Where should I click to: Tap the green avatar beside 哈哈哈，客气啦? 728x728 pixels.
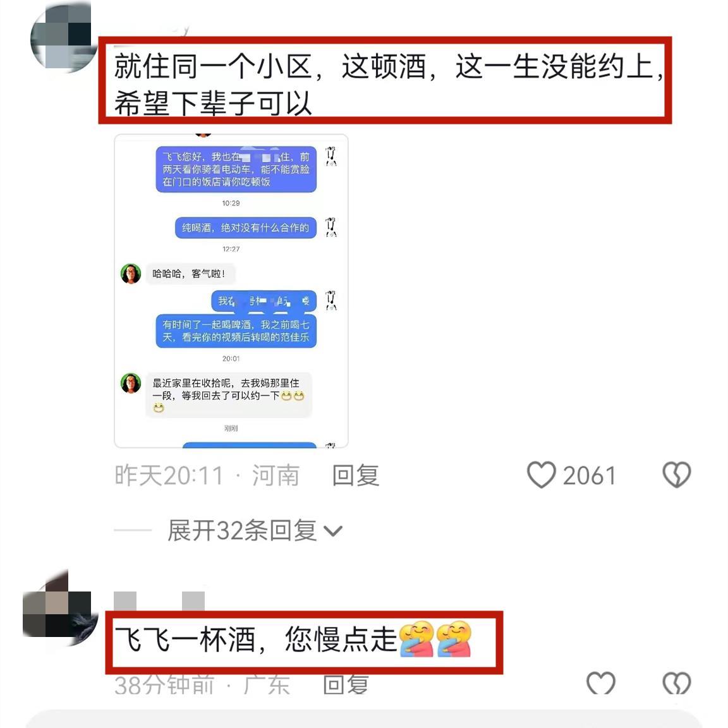(131, 274)
